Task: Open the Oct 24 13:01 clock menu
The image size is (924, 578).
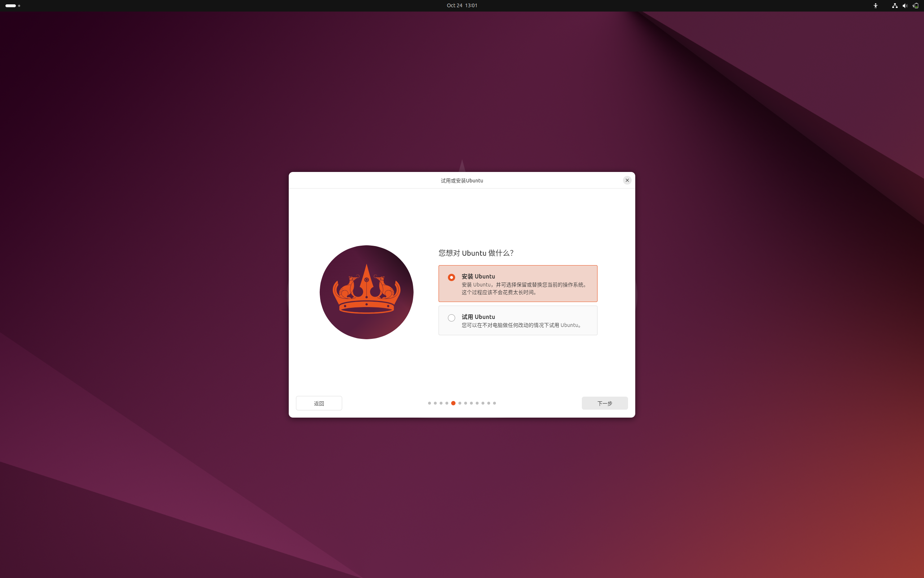Action: (462, 5)
